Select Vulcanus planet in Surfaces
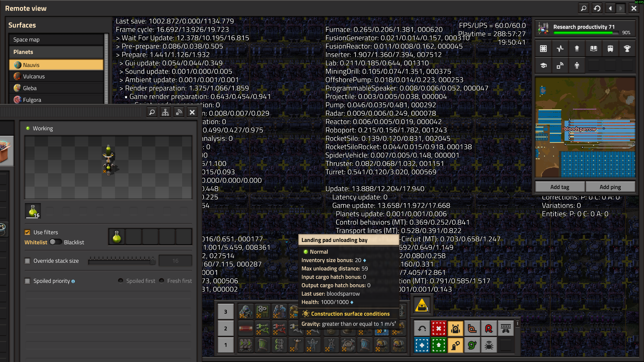The height and width of the screenshot is (362, 644). pos(56,76)
